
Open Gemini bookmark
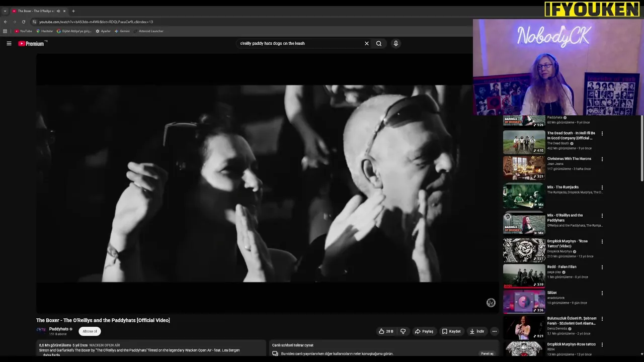pos(122,31)
